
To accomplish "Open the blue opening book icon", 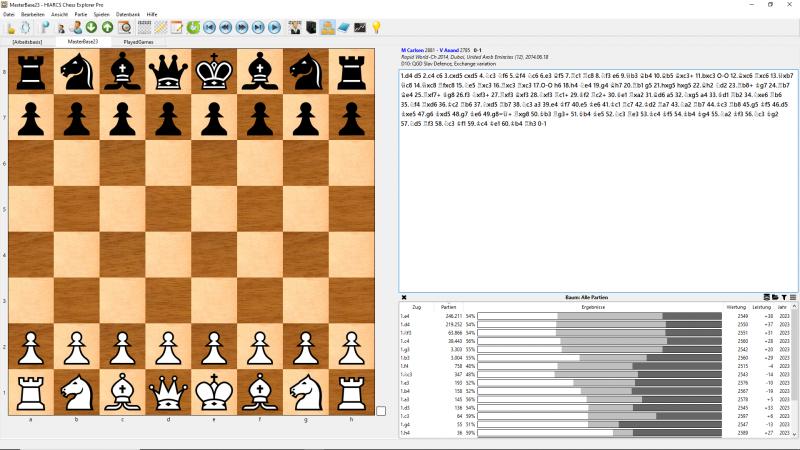I will (x=343, y=26).
